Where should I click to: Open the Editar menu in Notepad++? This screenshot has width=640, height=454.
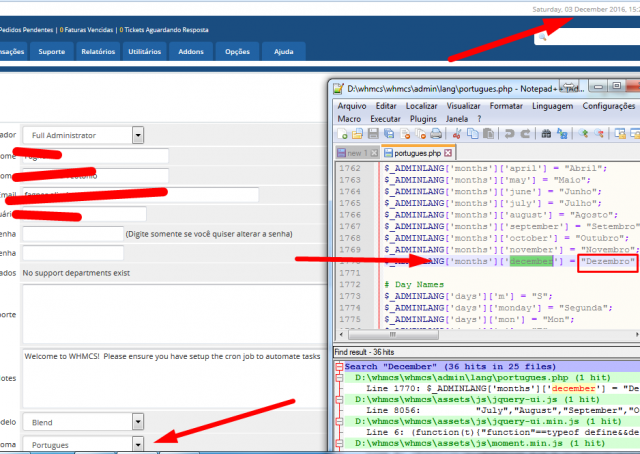click(386, 106)
